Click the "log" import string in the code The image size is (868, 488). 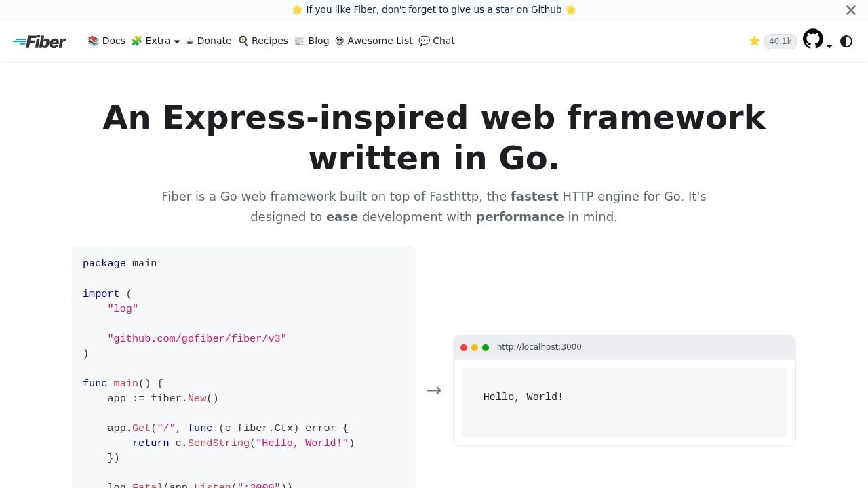click(x=123, y=308)
